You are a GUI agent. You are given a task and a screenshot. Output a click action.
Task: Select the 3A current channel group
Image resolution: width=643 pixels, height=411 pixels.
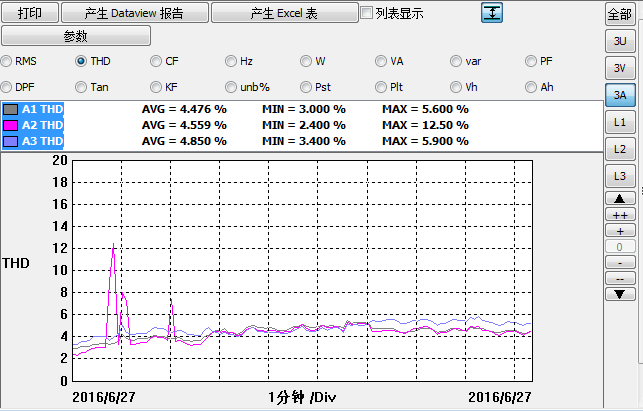tap(620, 95)
